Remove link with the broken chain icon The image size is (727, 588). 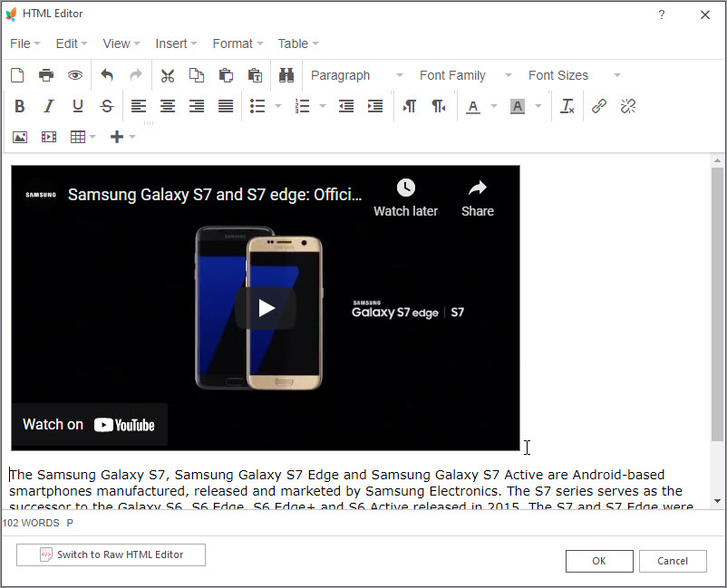click(628, 106)
